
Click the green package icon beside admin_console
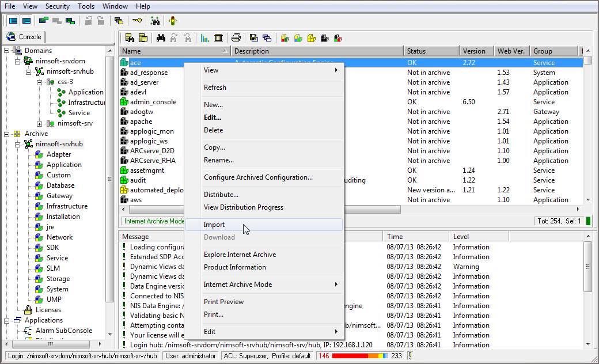coord(124,101)
